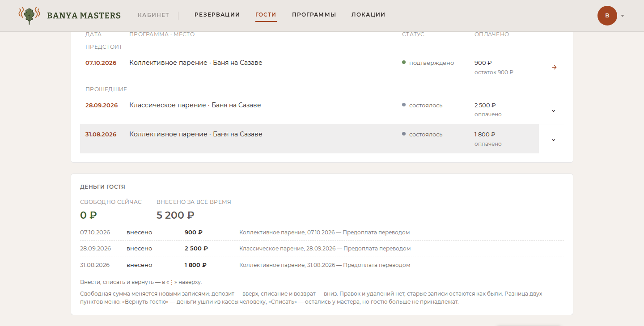Screen dimensions: 644x326
Task: Click "состоялось" status in the 31.08.2026 row
Action: pyautogui.click(x=426, y=135)
